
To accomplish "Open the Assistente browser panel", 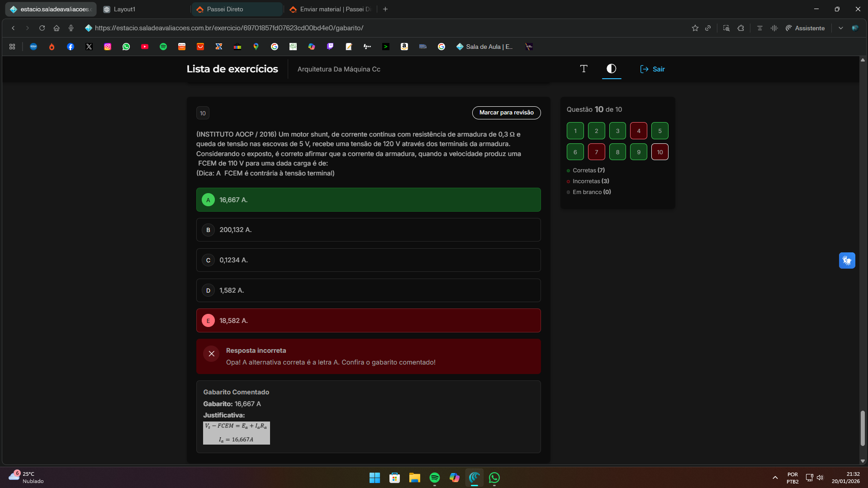I will pos(805,28).
